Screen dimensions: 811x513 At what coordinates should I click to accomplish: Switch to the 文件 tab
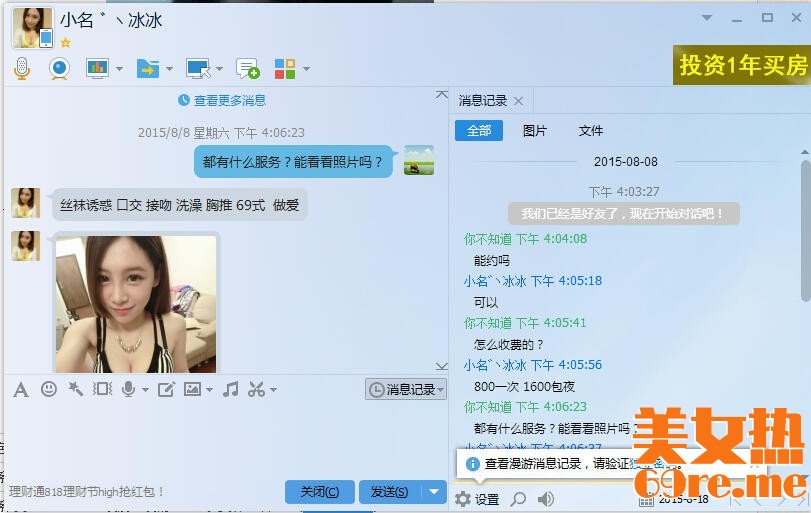[591, 130]
